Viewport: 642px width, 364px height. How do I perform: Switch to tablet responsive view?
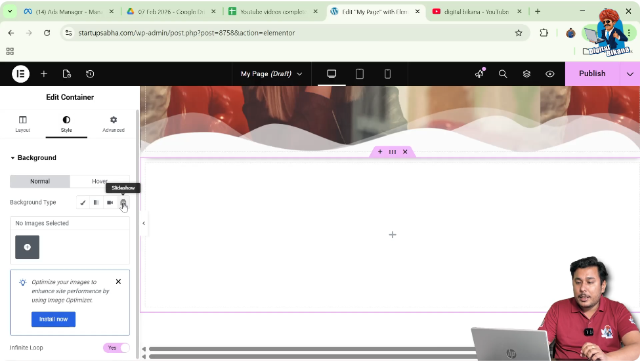pyautogui.click(x=360, y=74)
